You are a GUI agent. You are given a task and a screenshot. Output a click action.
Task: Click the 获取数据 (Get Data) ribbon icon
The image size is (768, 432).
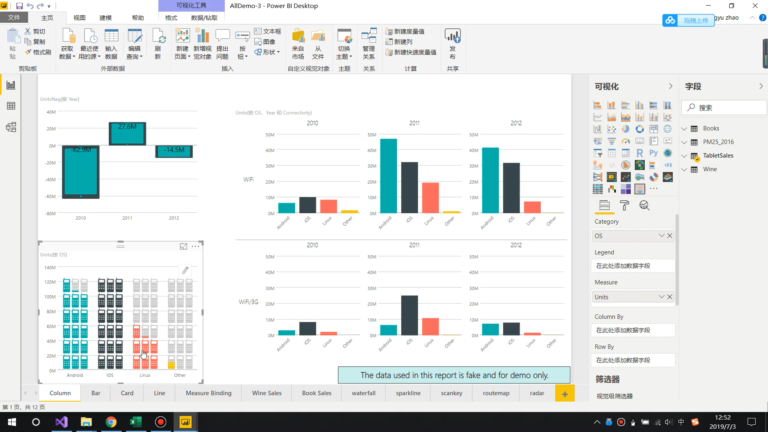pyautogui.click(x=68, y=44)
